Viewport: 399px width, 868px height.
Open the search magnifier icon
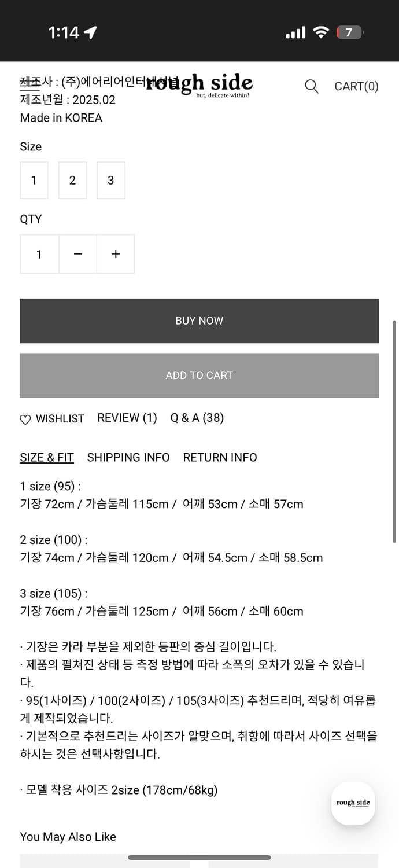[311, 87]
